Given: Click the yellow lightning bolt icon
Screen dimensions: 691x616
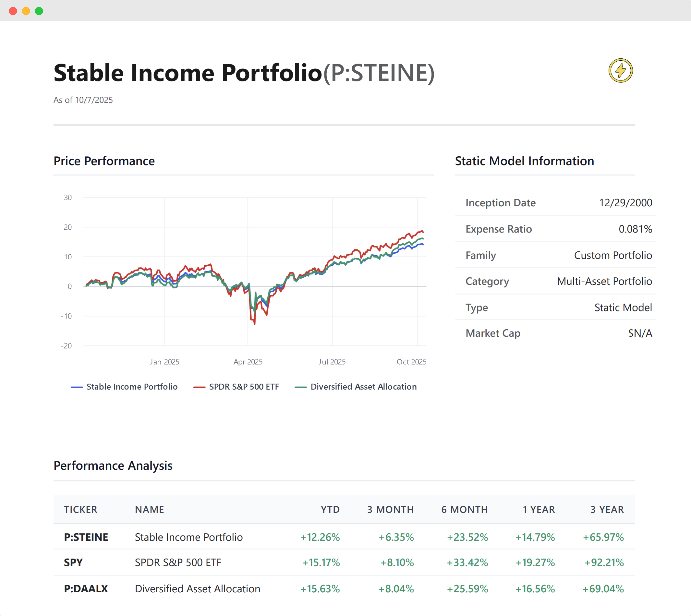Looking at the screenshot, I should 620,71.
